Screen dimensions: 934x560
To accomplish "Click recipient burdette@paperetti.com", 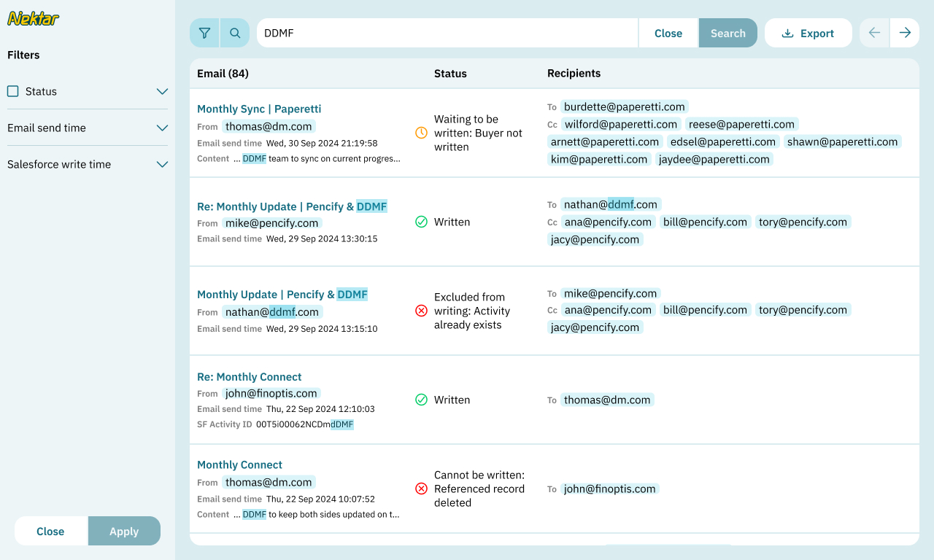I will coord(625,106).
